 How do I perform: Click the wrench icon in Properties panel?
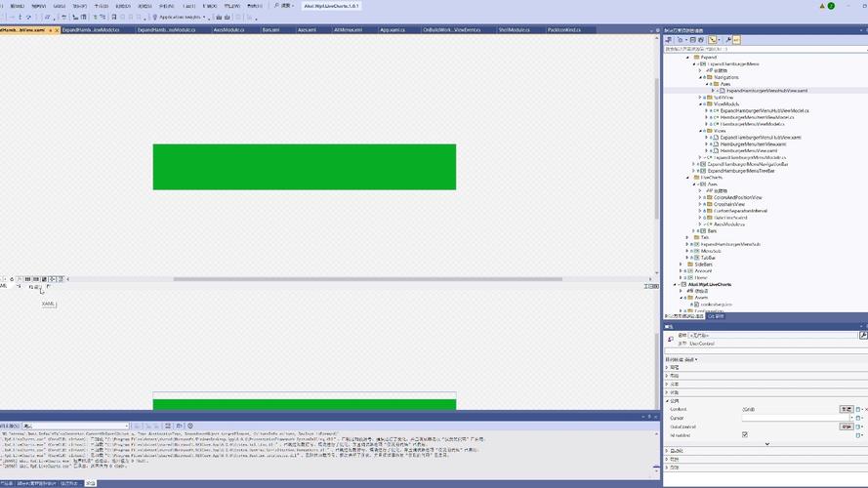coord(863,335)
